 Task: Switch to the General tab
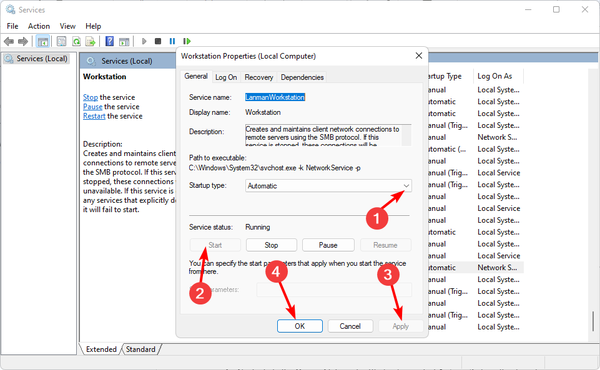pos(196,76)
